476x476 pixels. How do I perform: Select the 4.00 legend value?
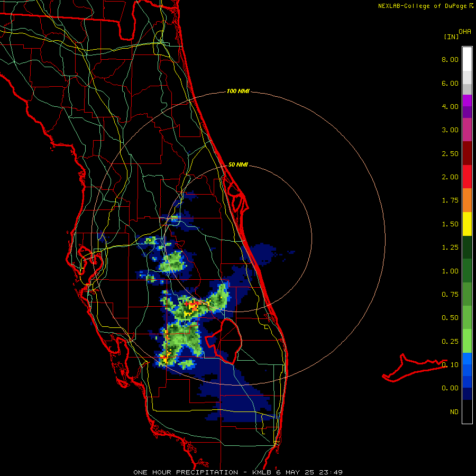click(x=450, y=106)
